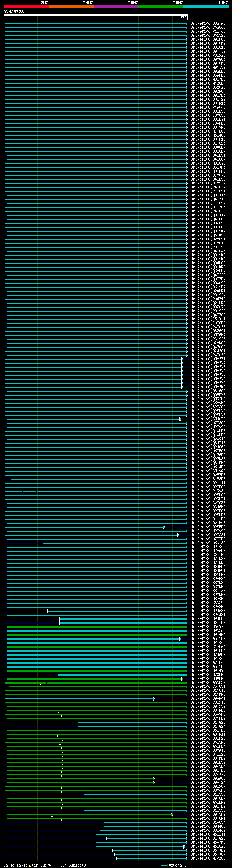This screenshot has height=868, width=232.
Task: Click the '~100%' legend label
Action: pyautogui.click(x=222, y=3)
